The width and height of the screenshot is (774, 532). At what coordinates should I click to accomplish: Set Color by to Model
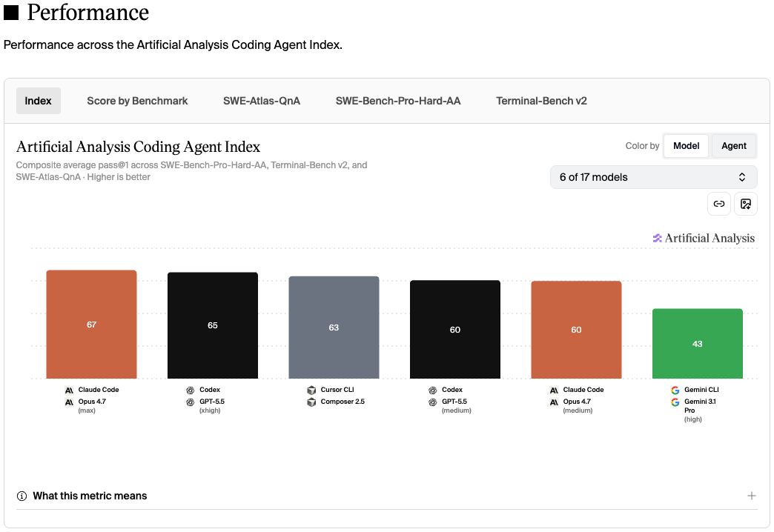pyautogui.click(x=686, y=145)
